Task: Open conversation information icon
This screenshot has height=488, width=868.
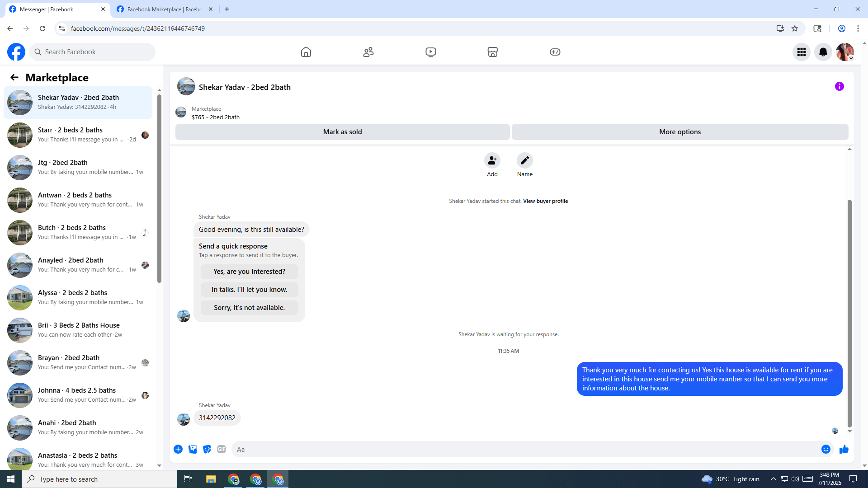Action: (840, 86)
